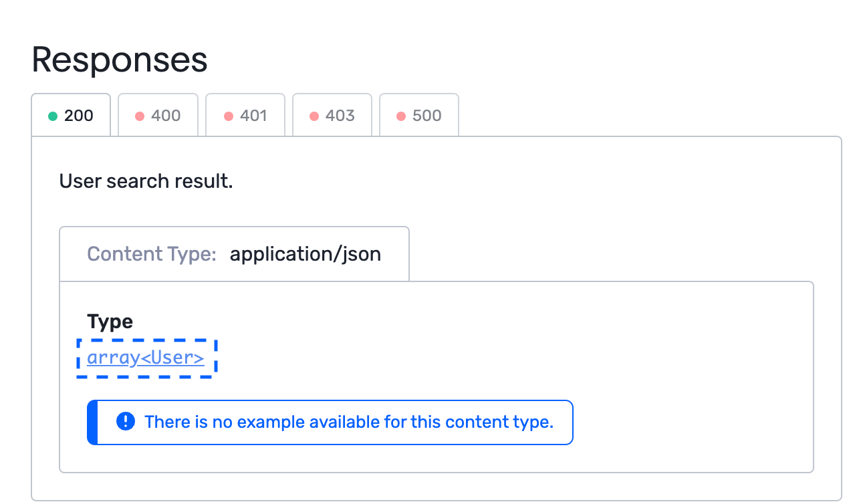Click the green status dot on 200
This screenshot has width=853, height=504.
(53, 116)
